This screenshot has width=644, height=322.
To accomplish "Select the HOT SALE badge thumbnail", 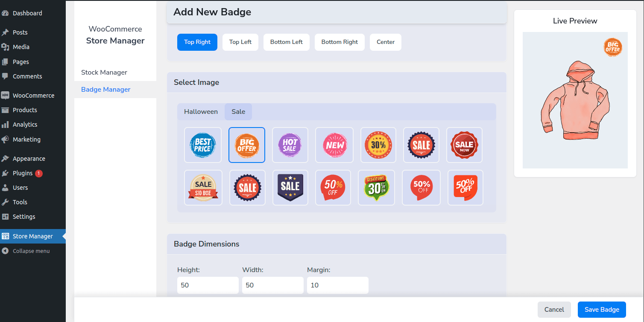I will (x=290, y=145).
